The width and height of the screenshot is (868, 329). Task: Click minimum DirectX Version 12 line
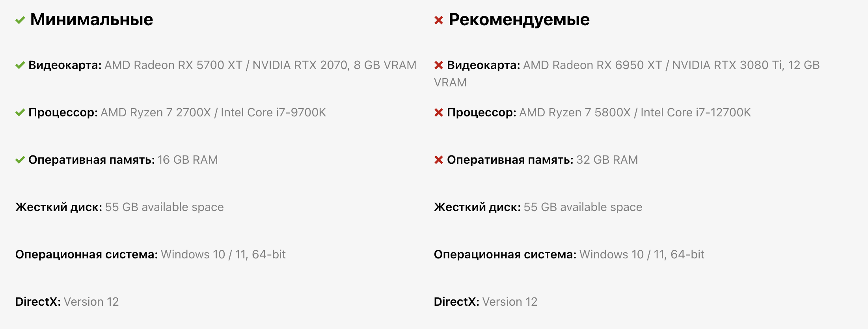(67, 302)
